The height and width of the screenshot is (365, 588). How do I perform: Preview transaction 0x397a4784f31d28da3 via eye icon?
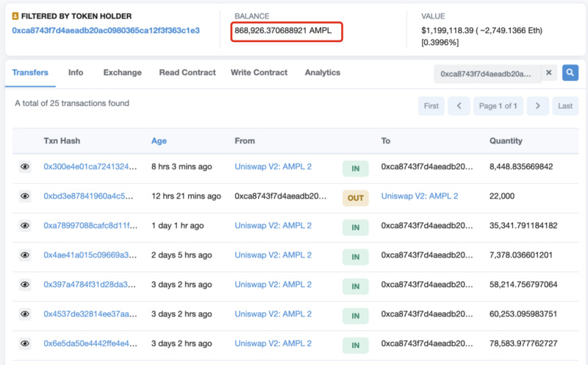(25, 285)
